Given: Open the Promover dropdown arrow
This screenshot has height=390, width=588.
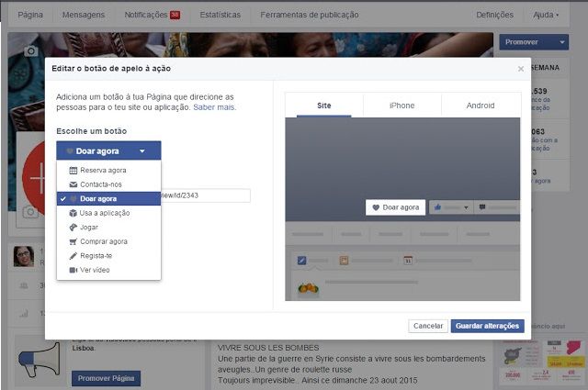Looking at the screenshot, I should pos(561,42).
